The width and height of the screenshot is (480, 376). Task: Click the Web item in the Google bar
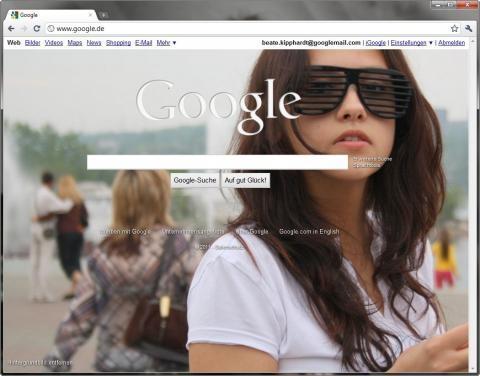click(14, 43)
